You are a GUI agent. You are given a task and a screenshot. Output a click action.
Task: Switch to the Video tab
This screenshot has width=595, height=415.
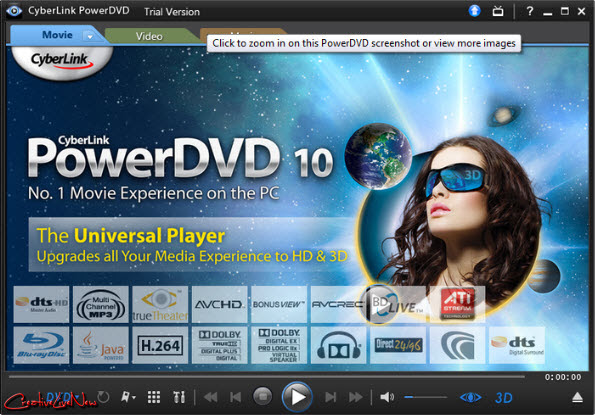coord(149,36)
